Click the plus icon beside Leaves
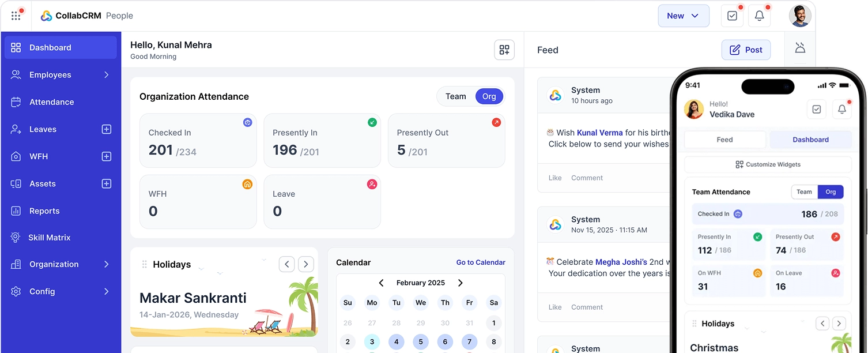This screenshot has height=353, width=868. [x=106, y=129]
